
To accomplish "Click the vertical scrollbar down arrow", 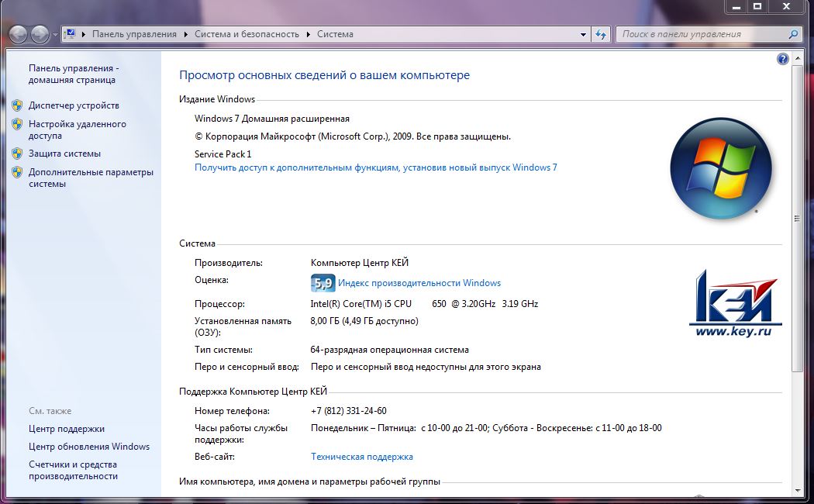I will [798, 491].
